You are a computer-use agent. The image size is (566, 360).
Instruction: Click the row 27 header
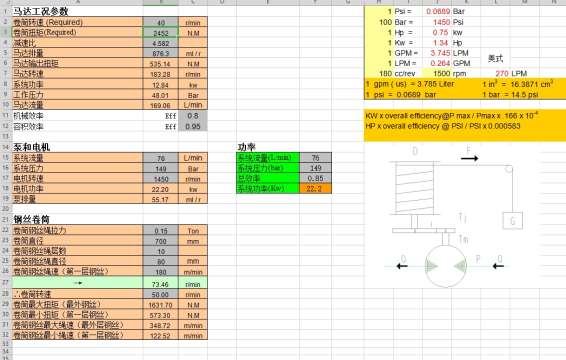click(6, 282)
